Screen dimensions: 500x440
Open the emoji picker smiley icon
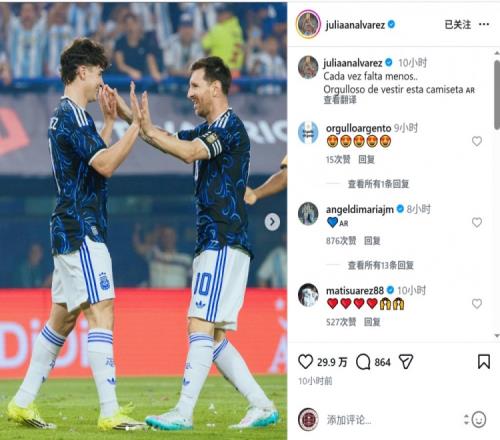pyautogui.click(x=479, y=419)
